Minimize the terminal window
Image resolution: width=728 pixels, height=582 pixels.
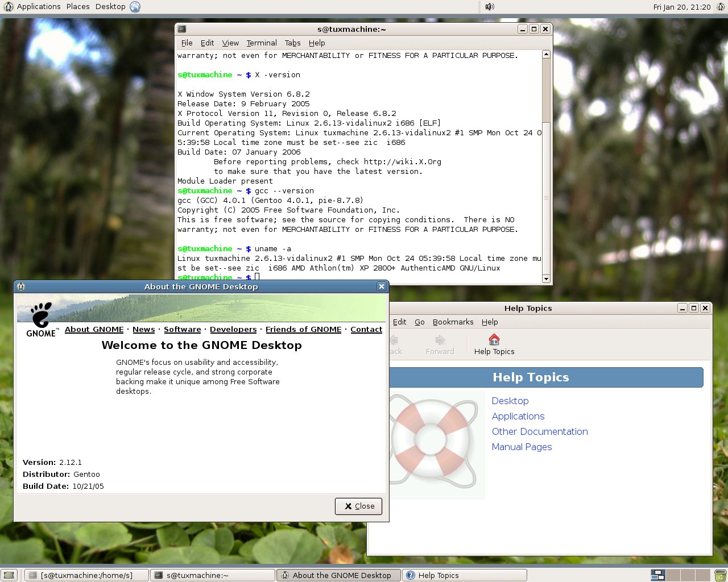[522, 29]
